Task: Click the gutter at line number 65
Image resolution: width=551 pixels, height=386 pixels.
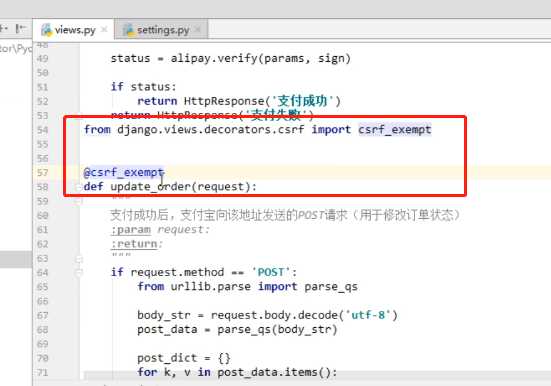Action: [43, 287]
